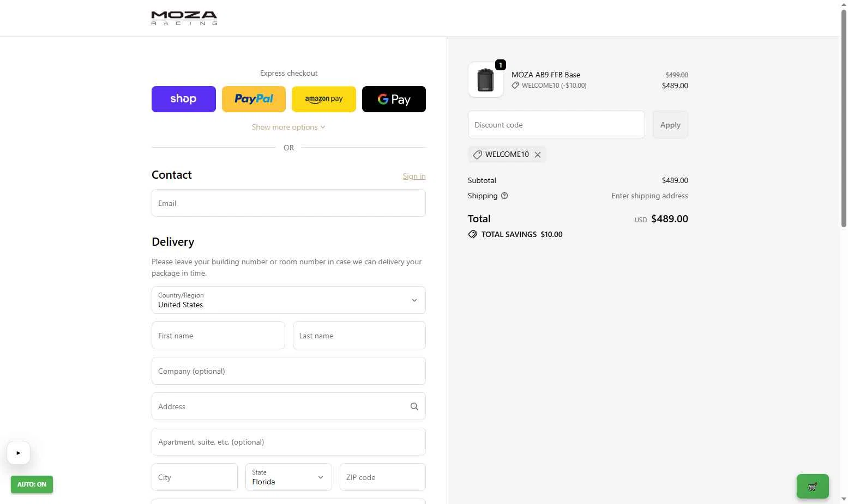Screen dimensions: 848x504
Task: Focus the ZIP code field
Action: pos(383,477)
